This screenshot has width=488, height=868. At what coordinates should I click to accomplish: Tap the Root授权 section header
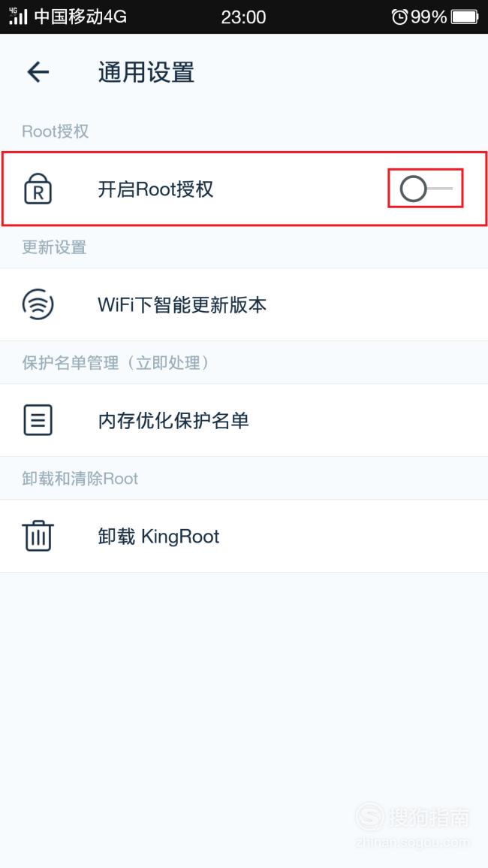(56, 132)
